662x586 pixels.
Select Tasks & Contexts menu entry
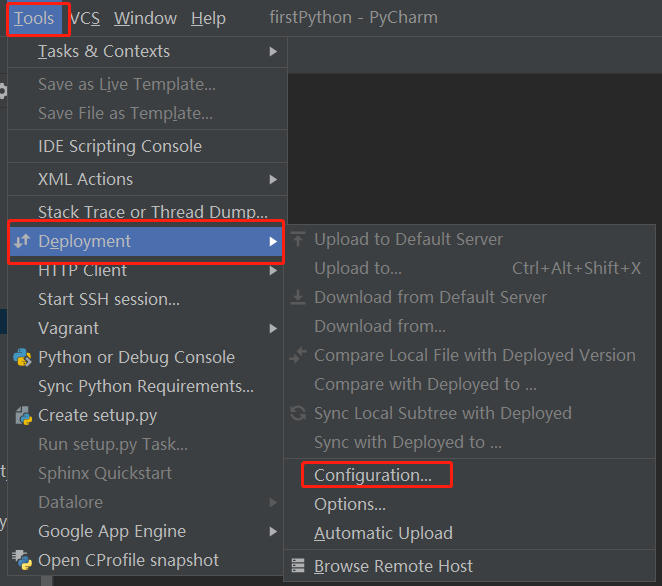click(147, 52)
